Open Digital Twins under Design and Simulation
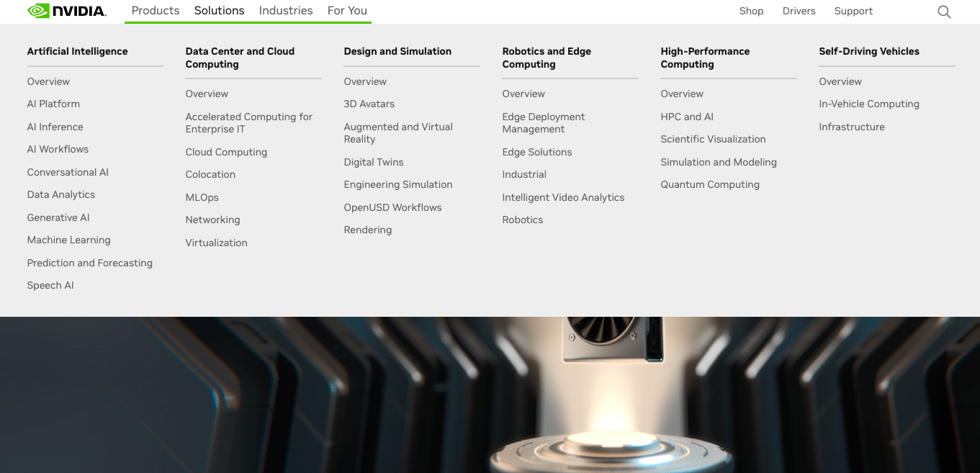This screenshot has width=980, height=473. (x=373, y=162)
